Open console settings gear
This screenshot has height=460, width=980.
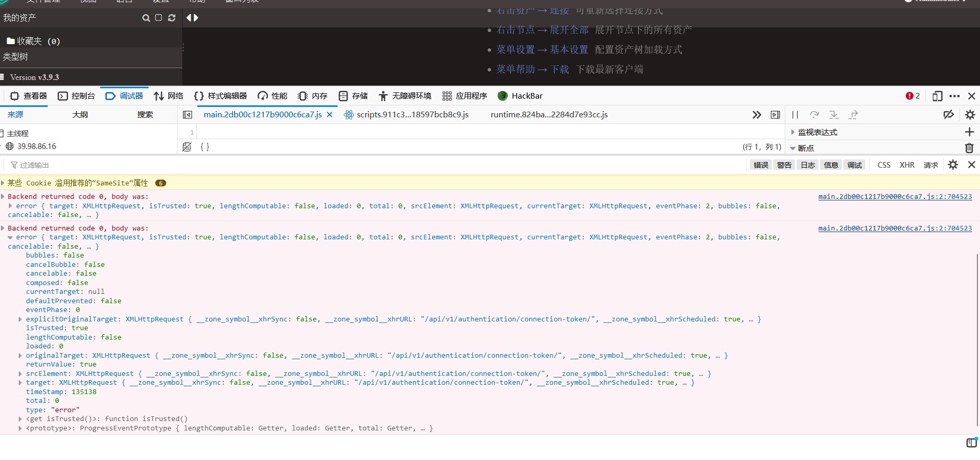[x=952, y=165]
